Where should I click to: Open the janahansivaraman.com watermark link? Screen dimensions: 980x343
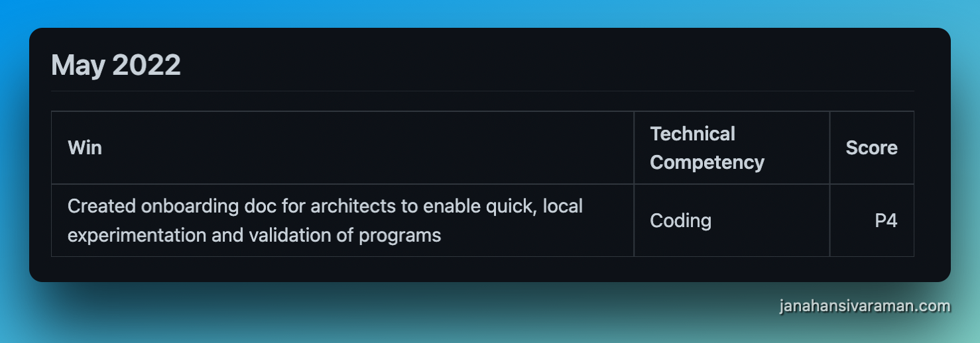tap(865, 306)
